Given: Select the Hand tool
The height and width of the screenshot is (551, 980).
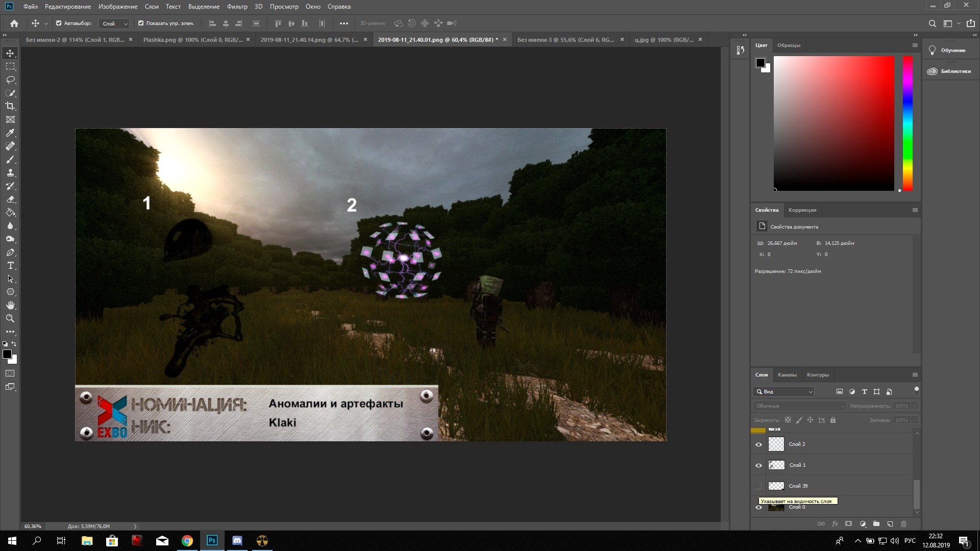Looking at the screenshot, I should click(10, 305).
